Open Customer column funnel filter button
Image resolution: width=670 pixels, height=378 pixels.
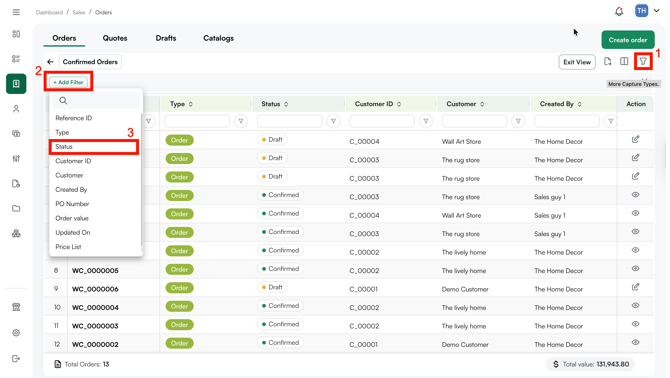(518, 121)
